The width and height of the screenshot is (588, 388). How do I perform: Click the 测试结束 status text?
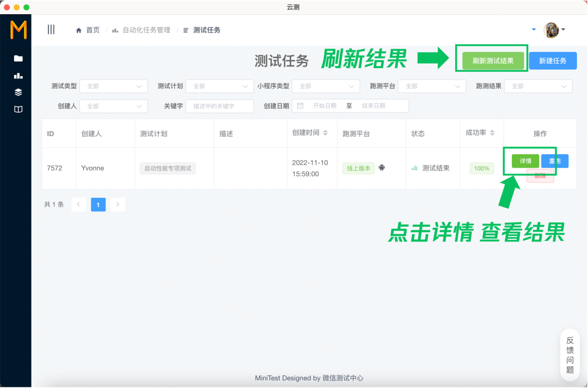coord(436,168)
